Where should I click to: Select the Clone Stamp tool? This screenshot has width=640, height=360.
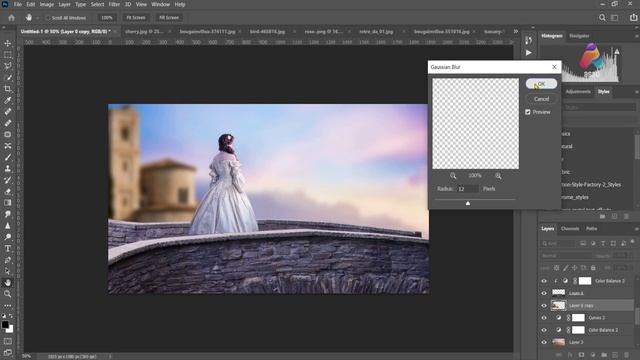tap(7, 169)
